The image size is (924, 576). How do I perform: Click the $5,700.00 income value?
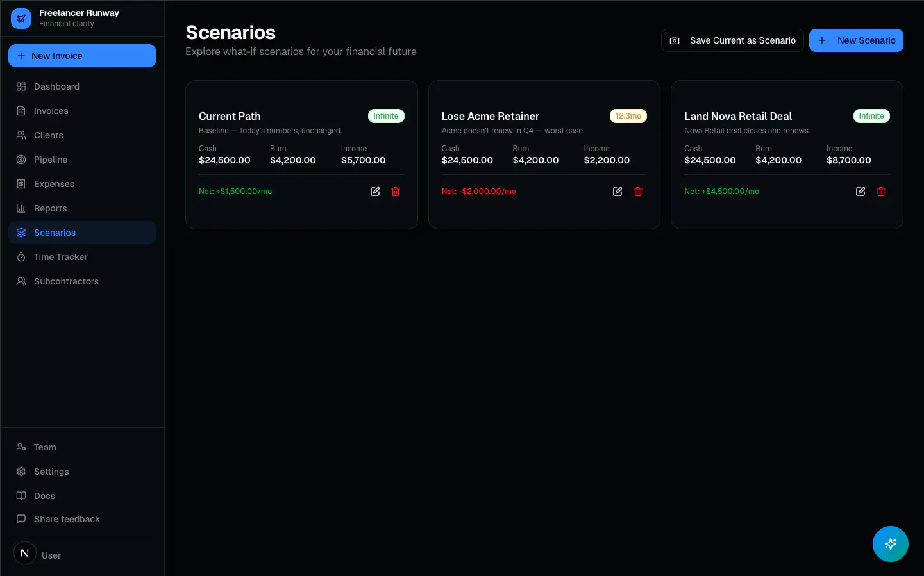coord(364,160)
